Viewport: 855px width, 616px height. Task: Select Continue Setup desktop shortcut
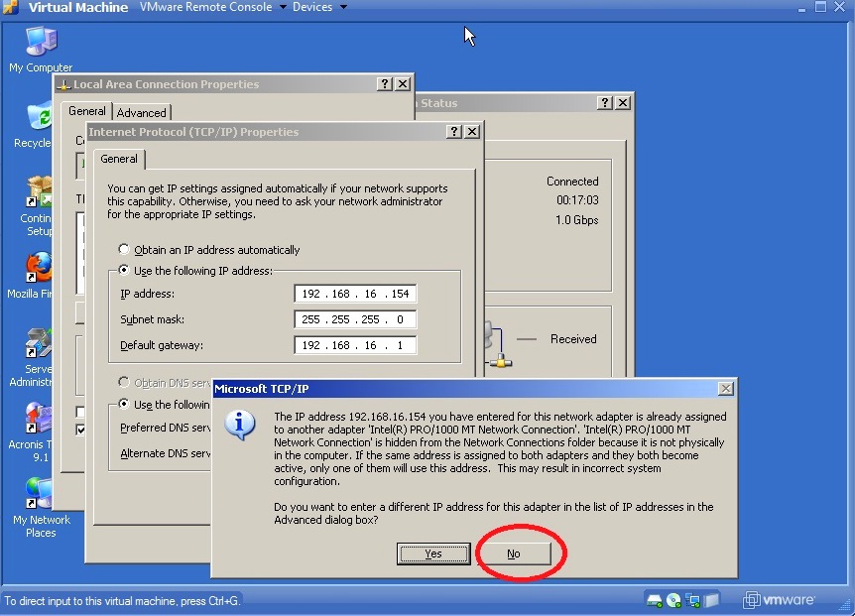coord(37,206)
